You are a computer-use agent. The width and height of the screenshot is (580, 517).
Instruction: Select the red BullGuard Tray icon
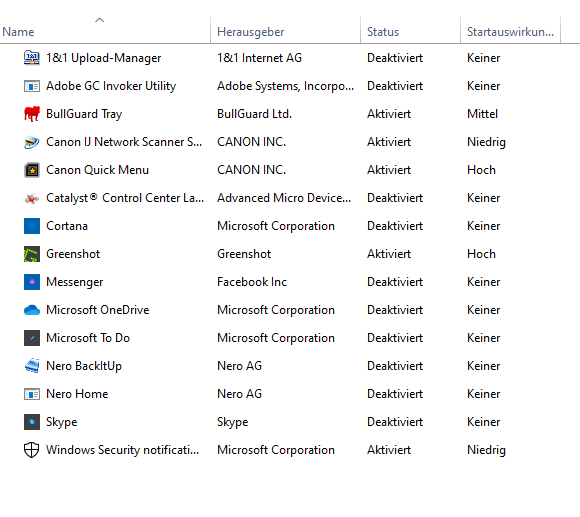pyautogui.click(x=32, y=114)
